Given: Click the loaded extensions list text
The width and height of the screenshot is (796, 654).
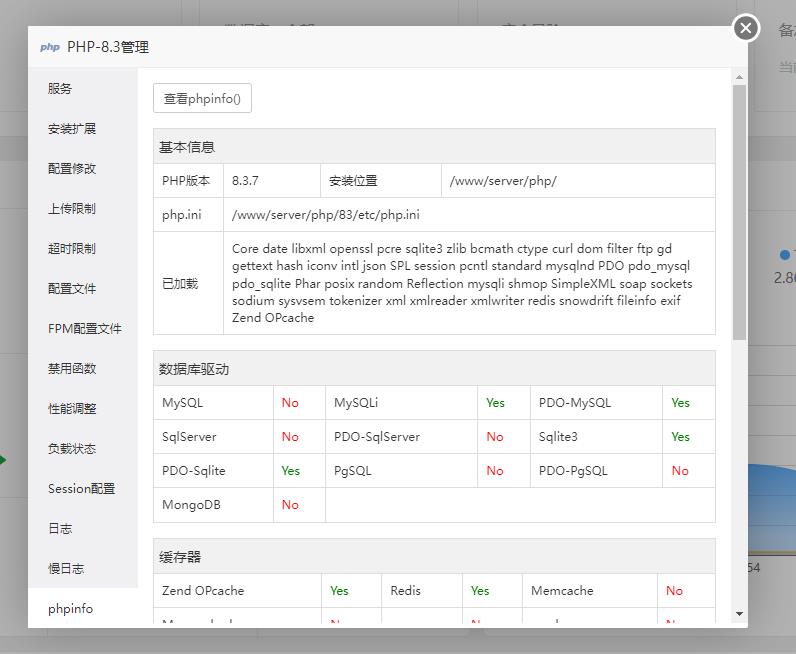Looking at the screenshot, I should pos(462,283).
